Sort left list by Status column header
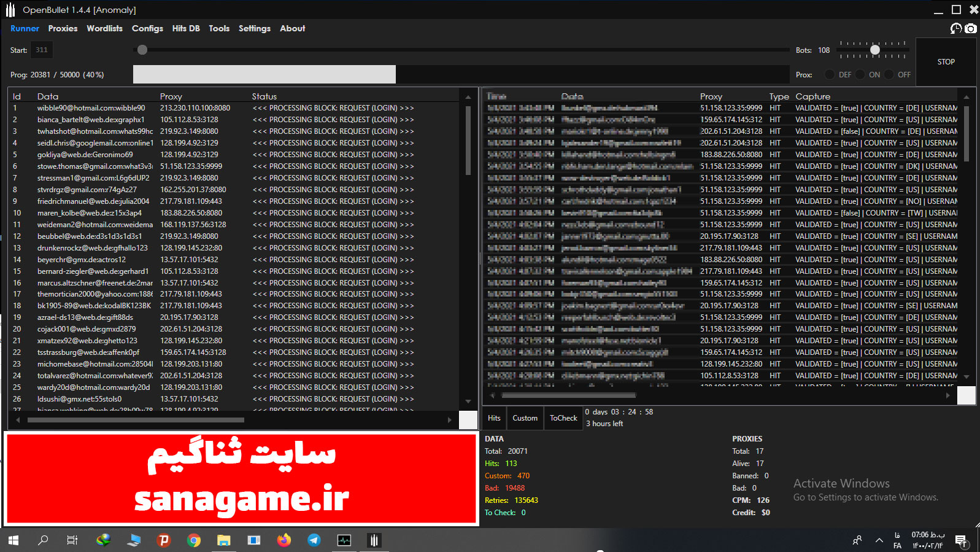Screen dimensions: 980x552 (x=264, y=96)
